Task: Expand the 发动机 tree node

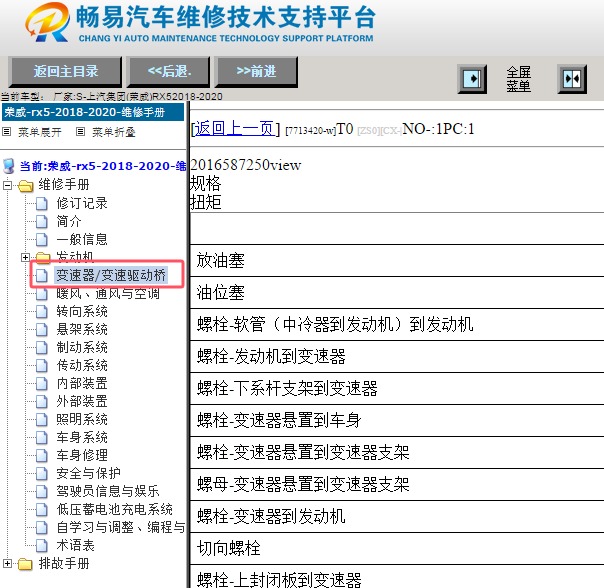Action: [25, 257]
